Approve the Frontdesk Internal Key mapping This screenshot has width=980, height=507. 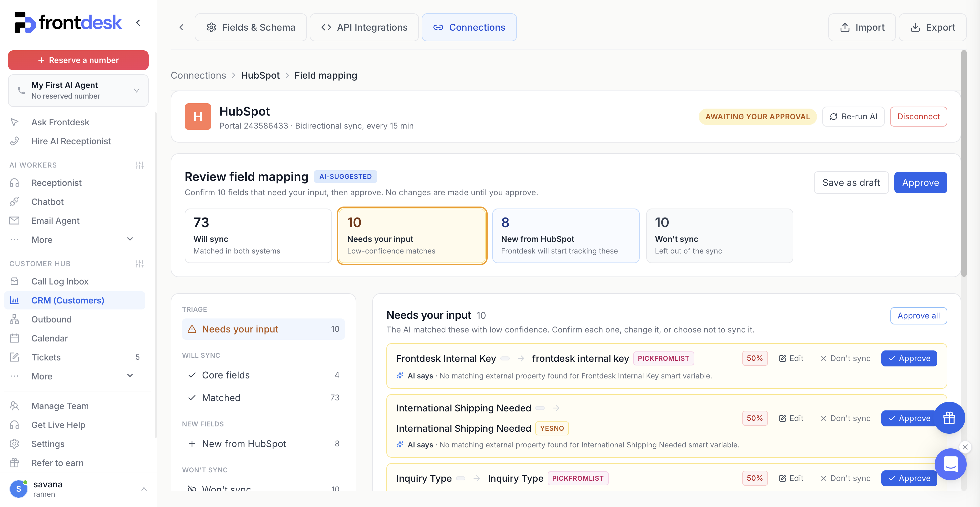909,358
